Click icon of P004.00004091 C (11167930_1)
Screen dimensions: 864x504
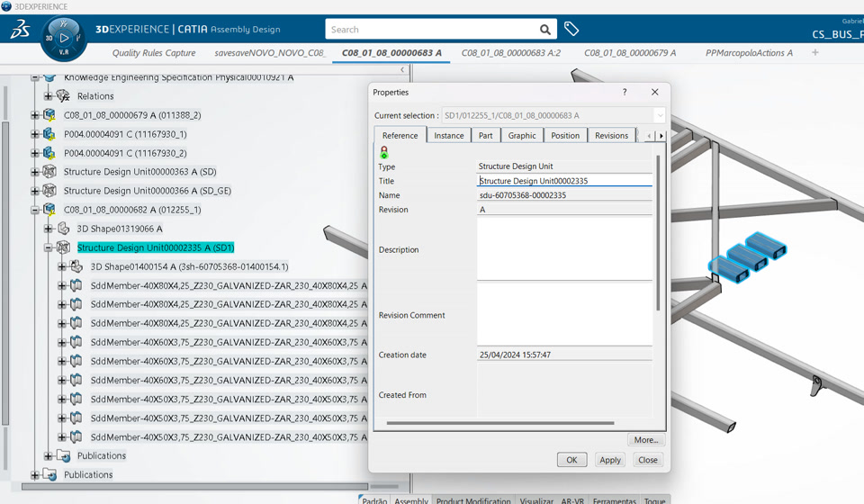[x=49, y=134]
